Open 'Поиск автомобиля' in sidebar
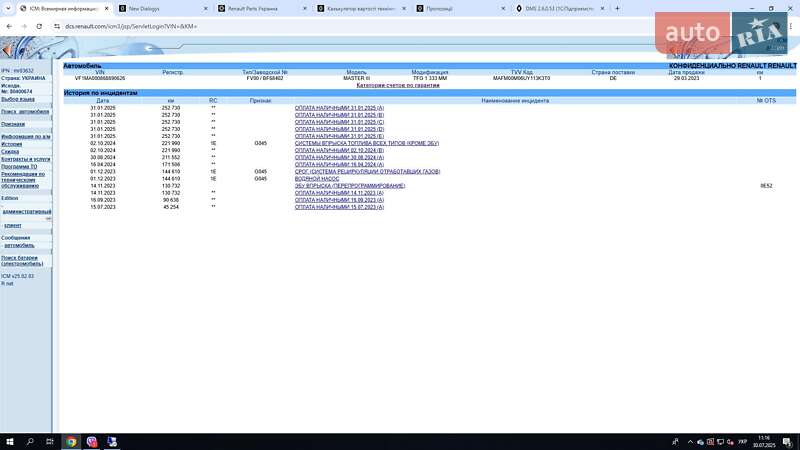The width and height of the screenshot is (800, 450). pyautogui.click(x=23, y=111)
